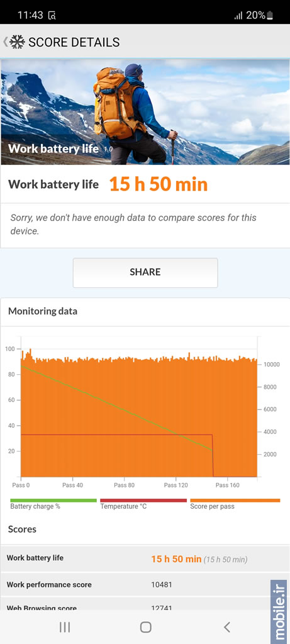Tap the signal strength indicator
The image size is (290, 644).
click(x=238, y=16)
